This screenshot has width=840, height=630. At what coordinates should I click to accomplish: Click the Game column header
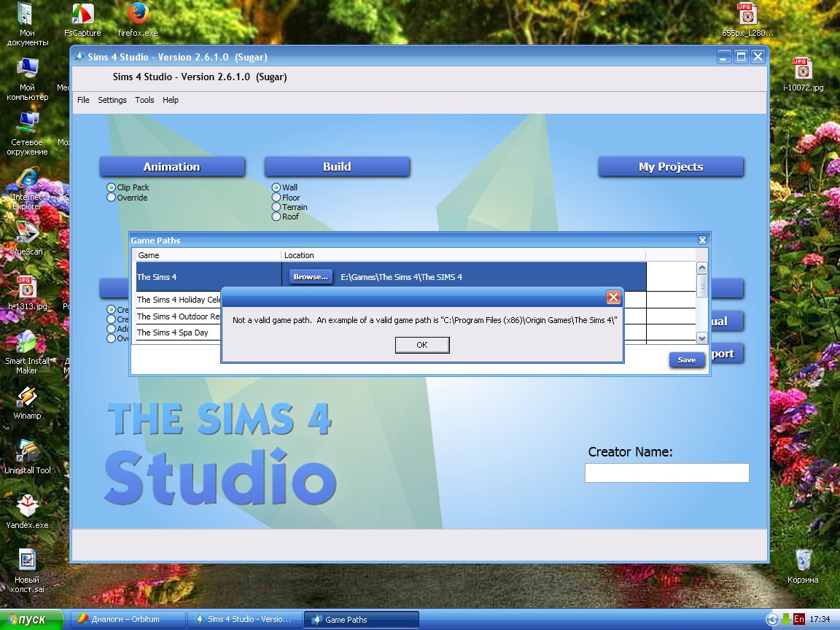(208, 255)
